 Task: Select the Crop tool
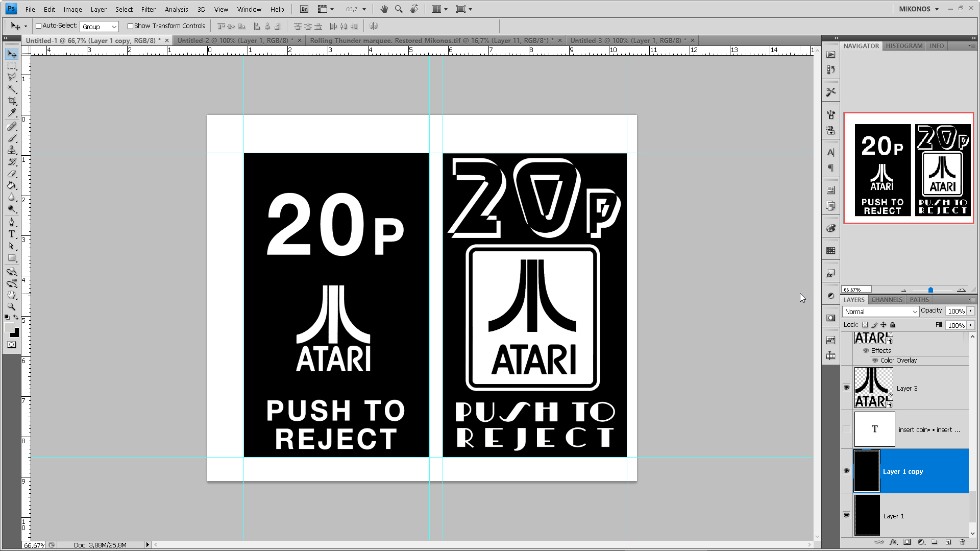(x=12, y=101)
